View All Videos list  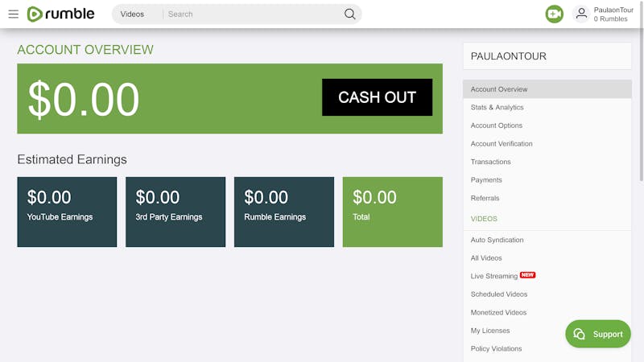tap(486, 257)
